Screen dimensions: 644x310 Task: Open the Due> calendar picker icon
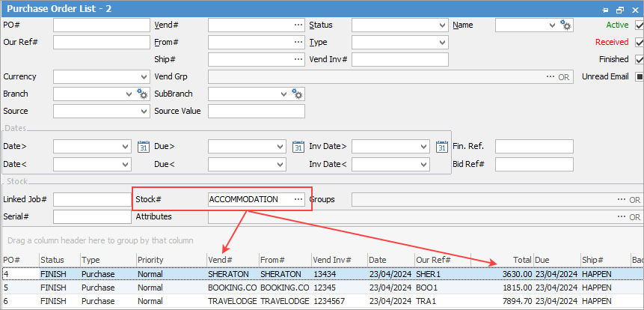coord(298,146)
